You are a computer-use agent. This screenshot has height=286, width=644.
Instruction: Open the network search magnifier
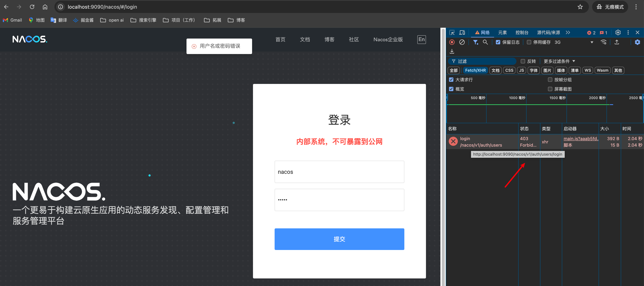click(x=485, y=42)
